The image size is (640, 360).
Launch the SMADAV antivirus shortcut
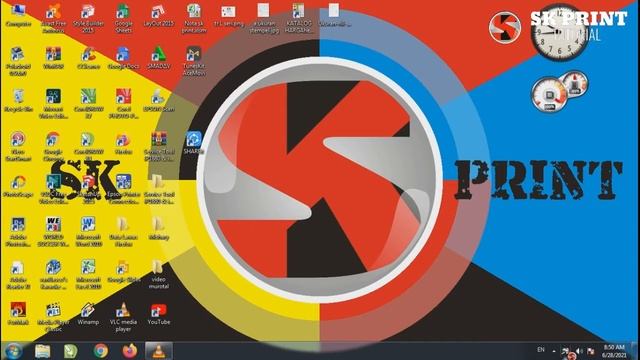(x=158, y=58)
